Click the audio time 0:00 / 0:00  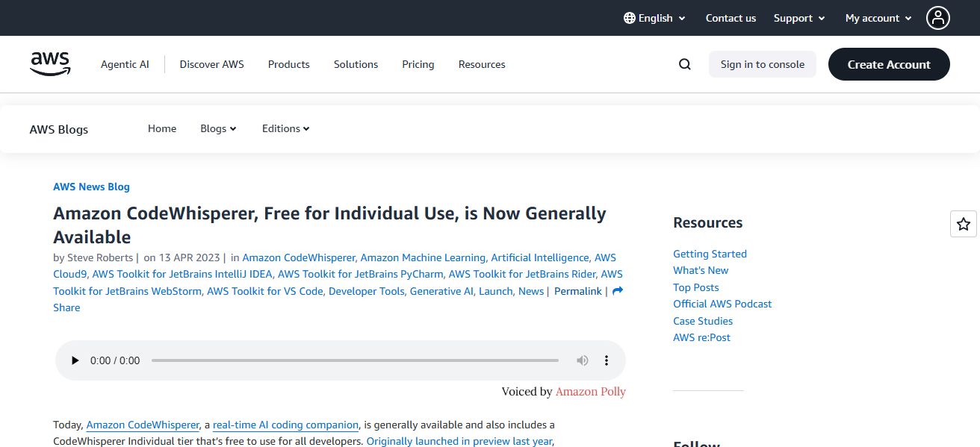pyautogui.click(x=115, y=360)
